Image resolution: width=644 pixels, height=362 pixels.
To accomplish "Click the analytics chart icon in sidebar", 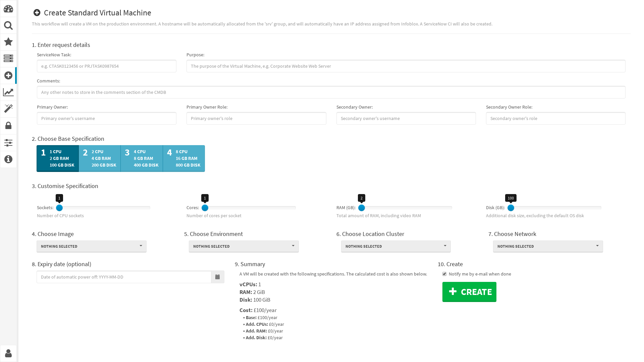I will (x=8, y=92).
